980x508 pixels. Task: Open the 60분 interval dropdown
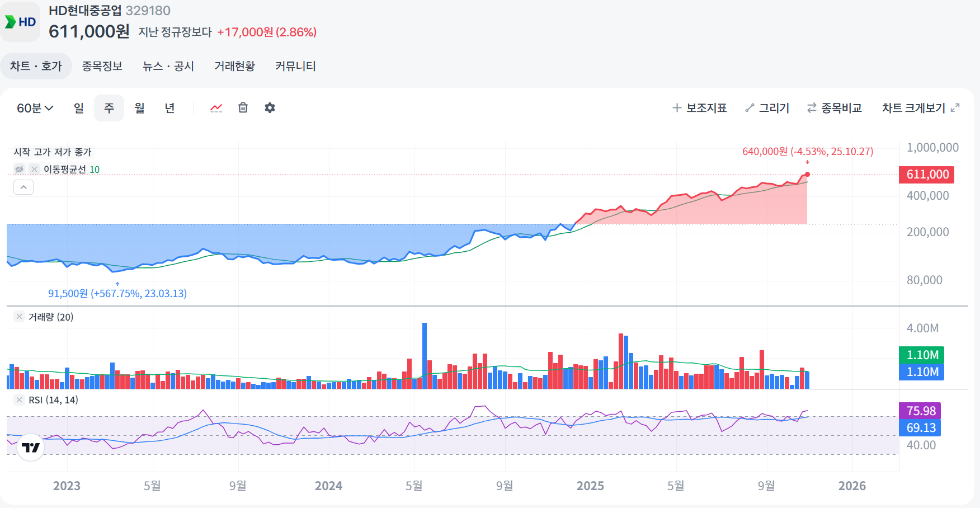(x=35, y=108)
